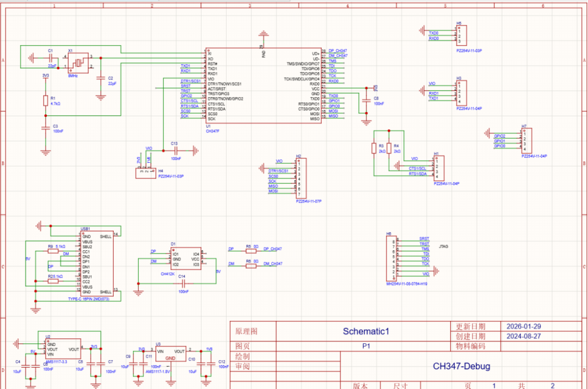Select the ground symbol above U1 PAD pin
Viewport: 588px width, 389px height.
264,34
